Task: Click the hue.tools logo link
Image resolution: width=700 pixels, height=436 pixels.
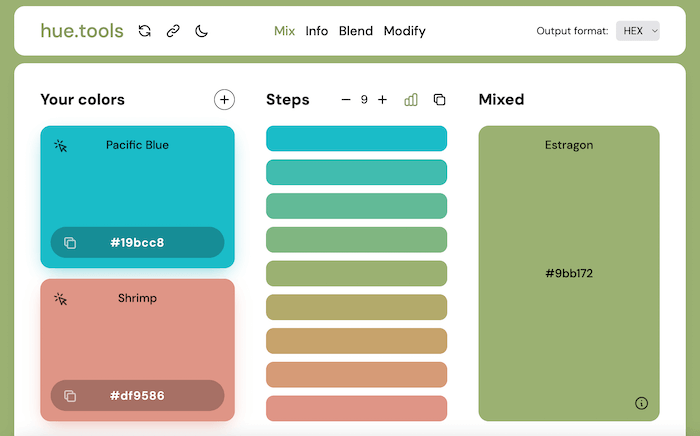Action: [x=82, y=31]
